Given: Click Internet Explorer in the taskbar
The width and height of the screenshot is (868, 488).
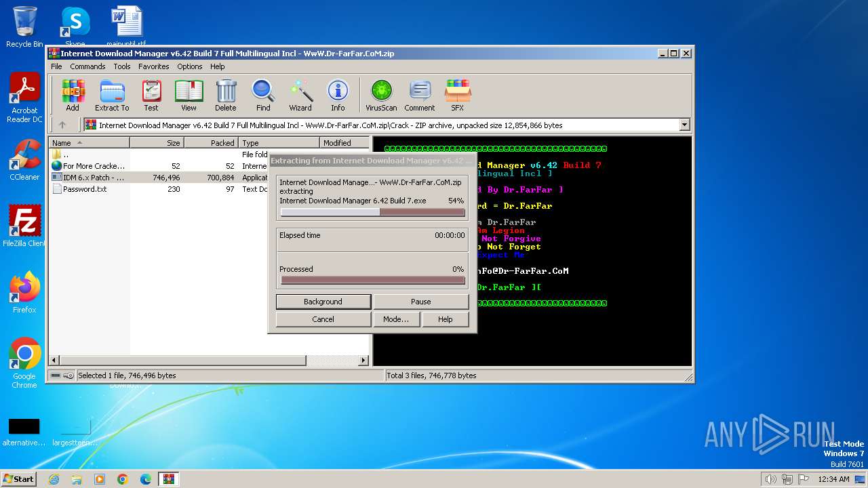Looking at the screenshot, I should coord(54,479).
